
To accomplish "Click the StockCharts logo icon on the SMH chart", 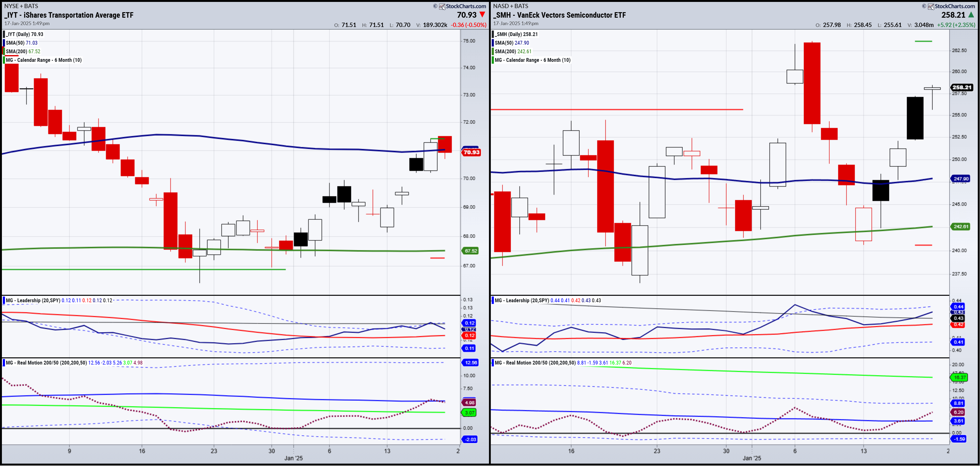I will (931, 6).
